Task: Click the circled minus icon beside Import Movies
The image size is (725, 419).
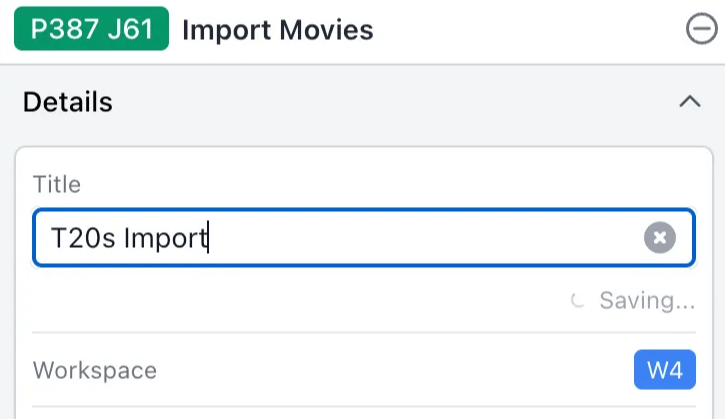Action: [702, 31]
